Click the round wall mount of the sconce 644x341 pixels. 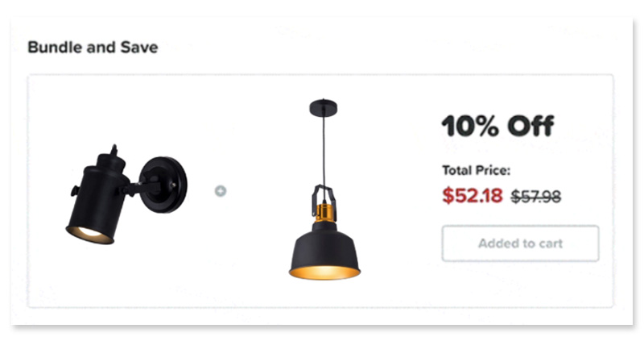[164, 185]
